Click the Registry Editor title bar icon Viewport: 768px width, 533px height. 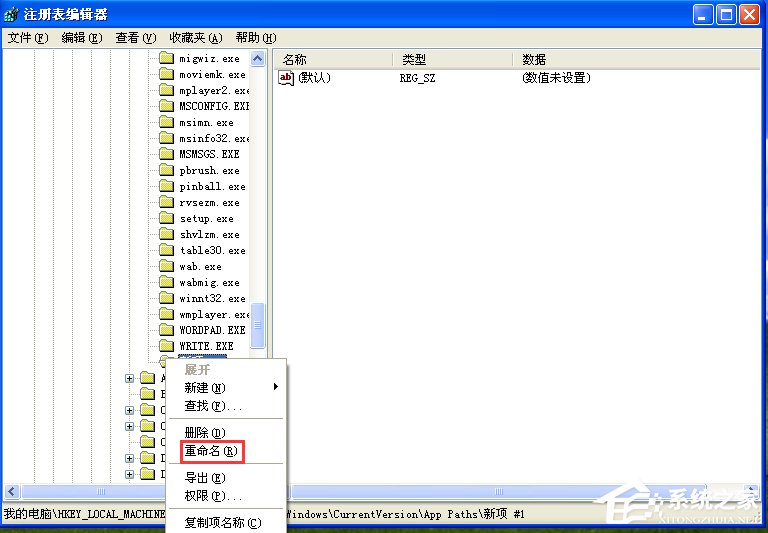click(x=12, y=14)
